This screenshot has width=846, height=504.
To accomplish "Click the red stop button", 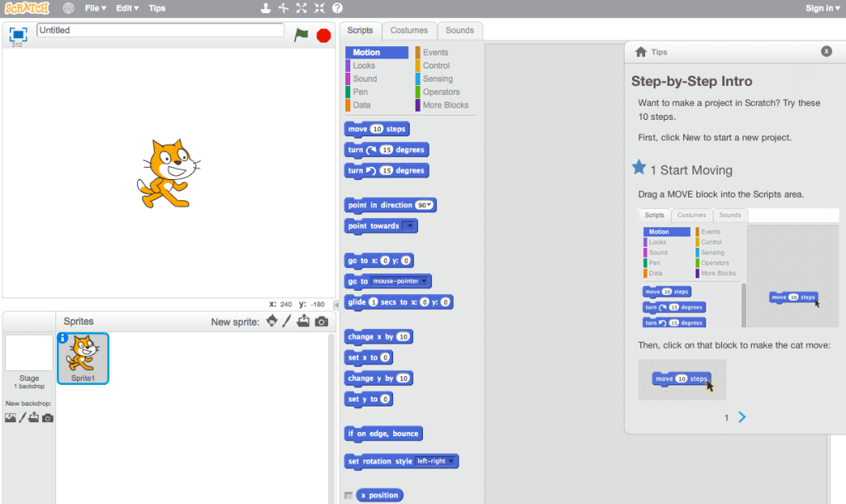I will pyautogui.click(x=324, y=36).
